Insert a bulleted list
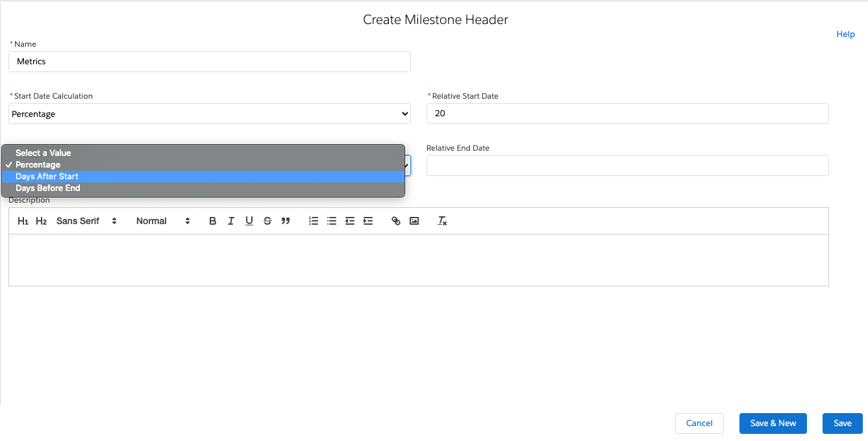 [x=332, y=221]
